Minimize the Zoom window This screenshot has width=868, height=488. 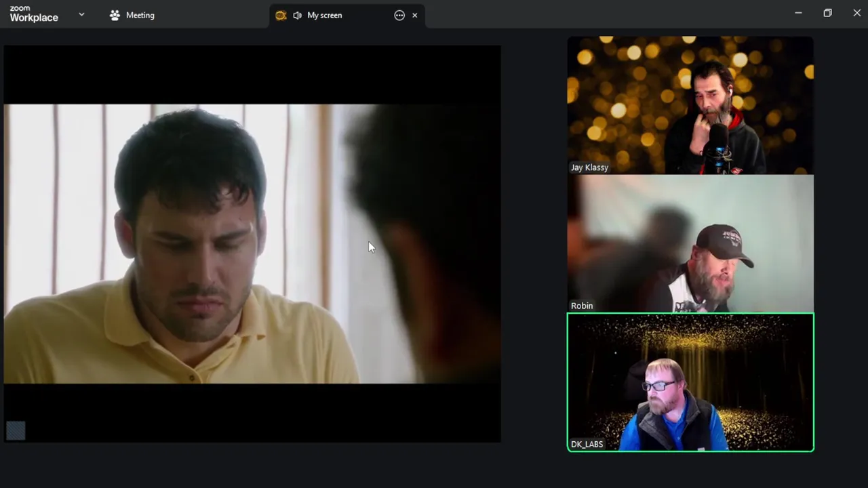[x=798, y=13]
